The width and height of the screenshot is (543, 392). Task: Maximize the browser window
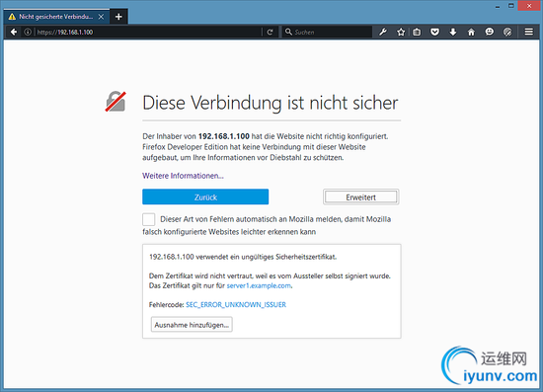pyautogui.click(x=511, y=6)
